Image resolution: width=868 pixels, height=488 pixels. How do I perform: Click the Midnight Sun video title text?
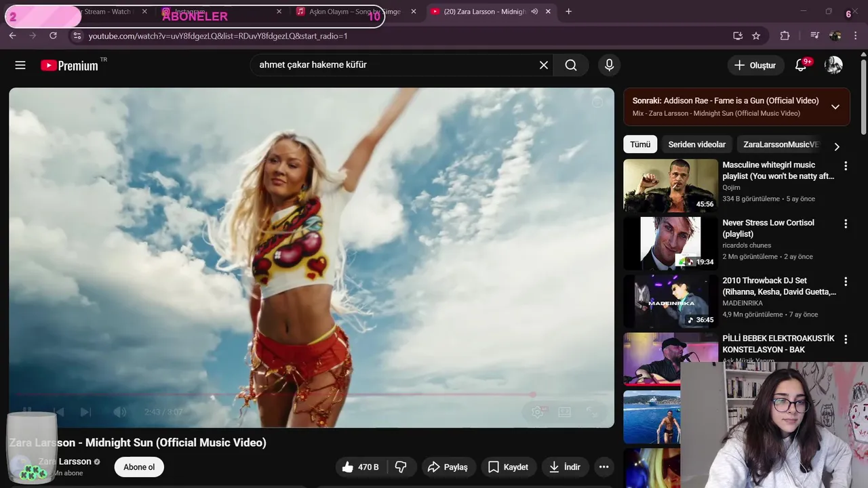click(x=138, y=443)
